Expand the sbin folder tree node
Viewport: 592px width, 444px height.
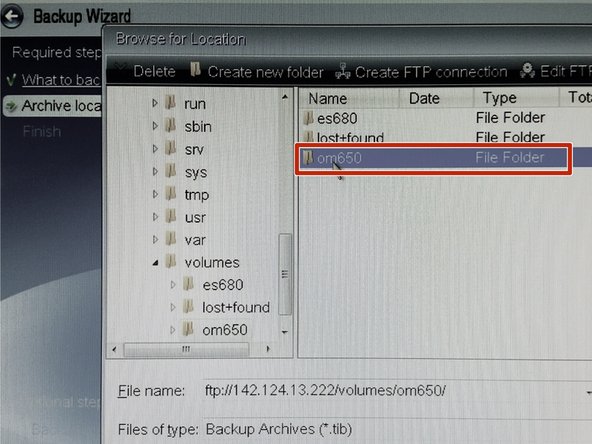[x=155, y=126]
